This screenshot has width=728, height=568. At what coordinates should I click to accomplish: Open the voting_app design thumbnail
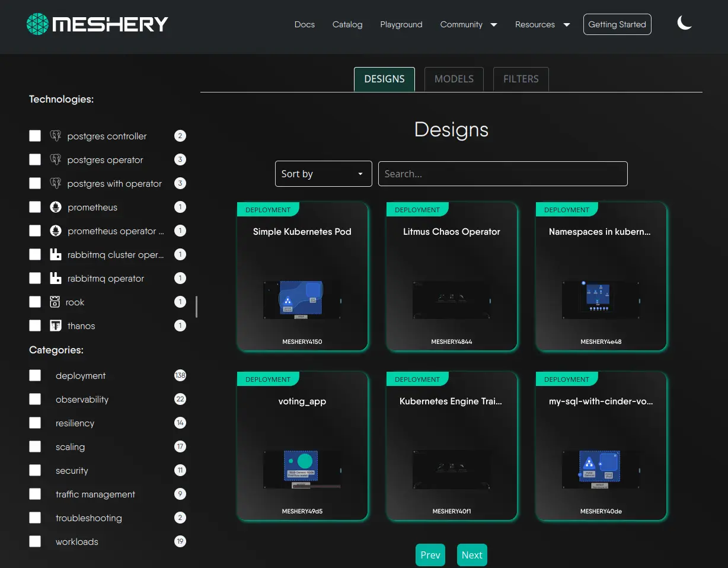coord(302,470)
